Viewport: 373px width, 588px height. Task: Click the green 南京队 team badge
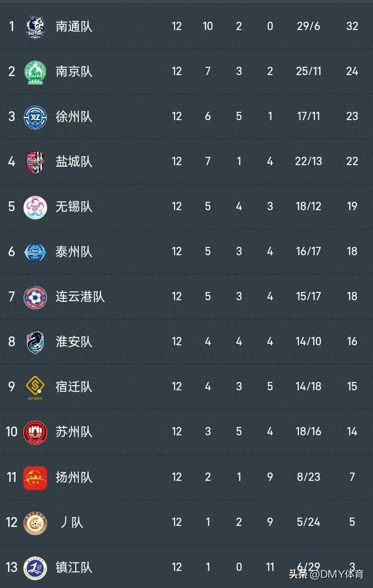[35, 71]
